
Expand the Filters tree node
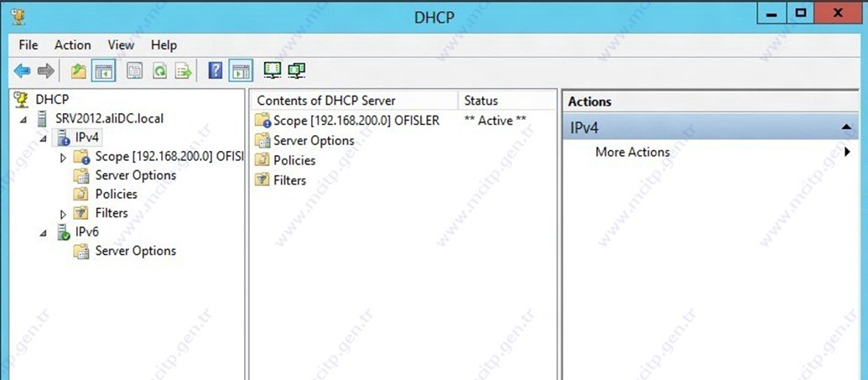(x=63, y=214)
